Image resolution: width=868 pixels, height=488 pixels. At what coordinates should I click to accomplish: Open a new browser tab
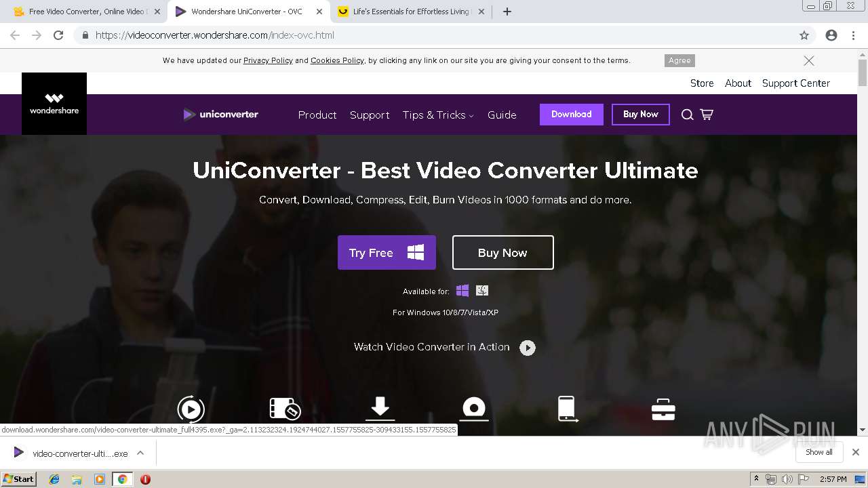click(x=507, y=12)
